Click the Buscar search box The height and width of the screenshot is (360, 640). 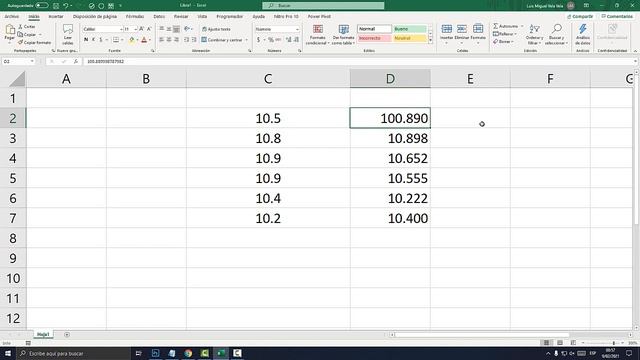pos(323,6)
